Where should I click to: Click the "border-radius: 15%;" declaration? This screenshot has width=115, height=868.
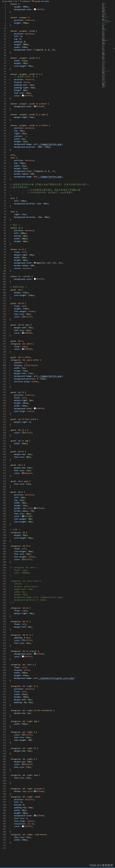coord(24,511)
